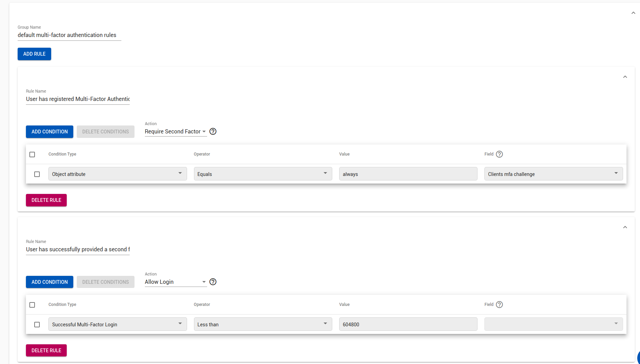Viewport: 640px width, 364px height.
Task: Click the value field containing 604800
Action: (x=408, y=324)
